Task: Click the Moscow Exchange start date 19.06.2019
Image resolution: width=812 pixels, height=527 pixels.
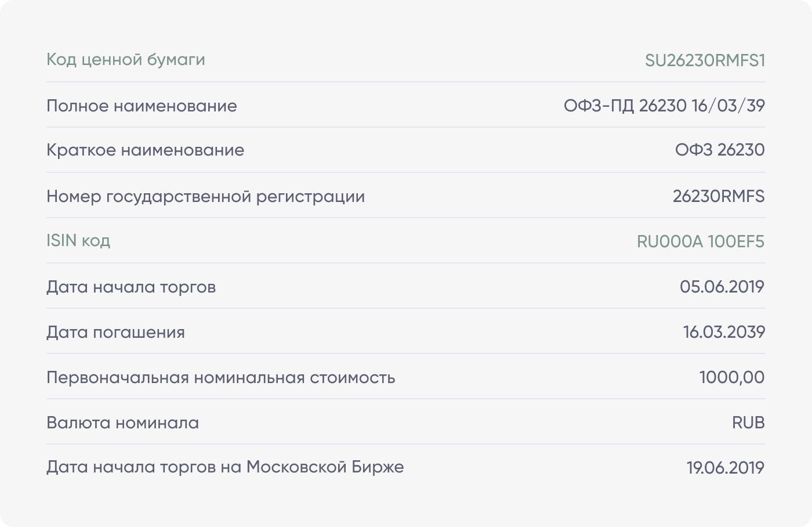Action: point(725,468)
